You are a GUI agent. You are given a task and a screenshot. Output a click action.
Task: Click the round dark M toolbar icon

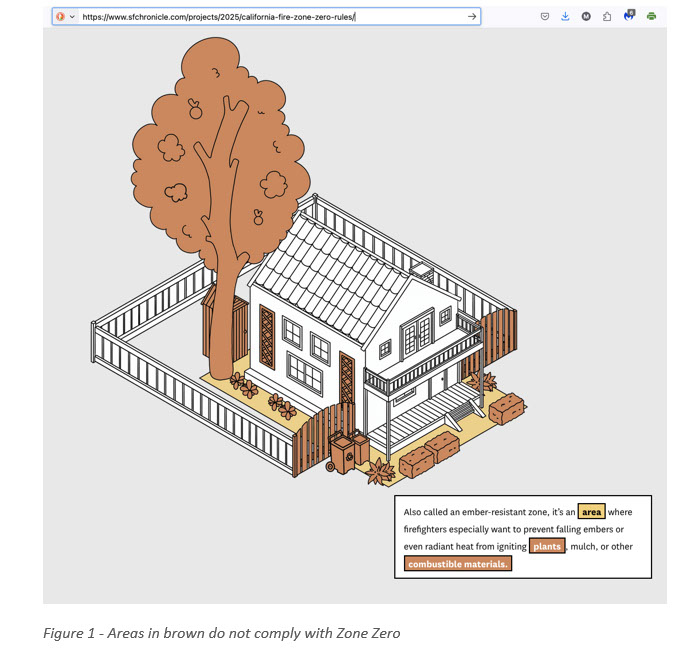pyautogui.click(x=586, y=17)
